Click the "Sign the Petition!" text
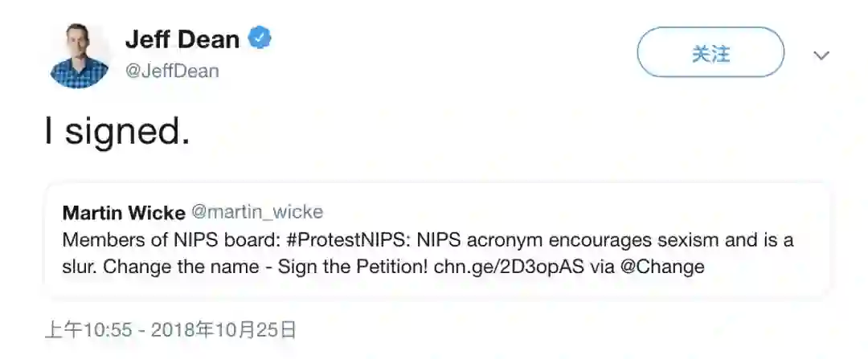 352,267
